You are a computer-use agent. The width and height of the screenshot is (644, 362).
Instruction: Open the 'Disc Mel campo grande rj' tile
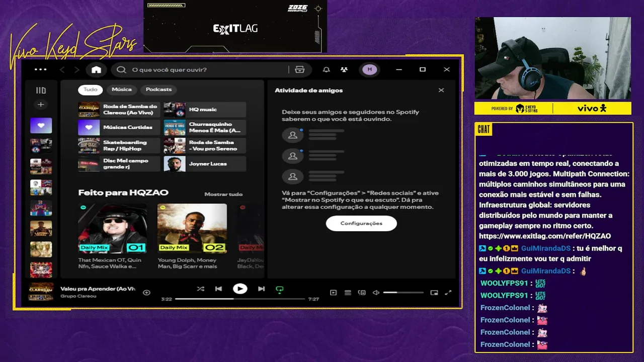[x=119, y=164]
